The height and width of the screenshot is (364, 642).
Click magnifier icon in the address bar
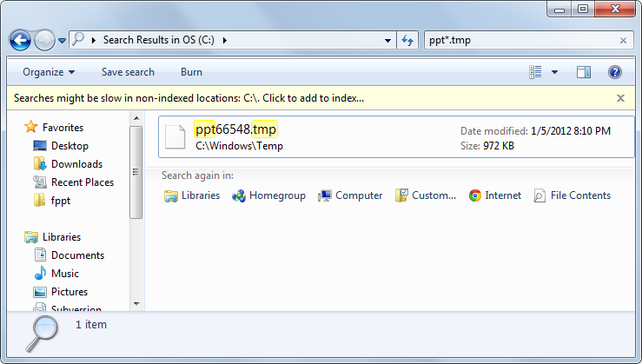tap(78, 40)
